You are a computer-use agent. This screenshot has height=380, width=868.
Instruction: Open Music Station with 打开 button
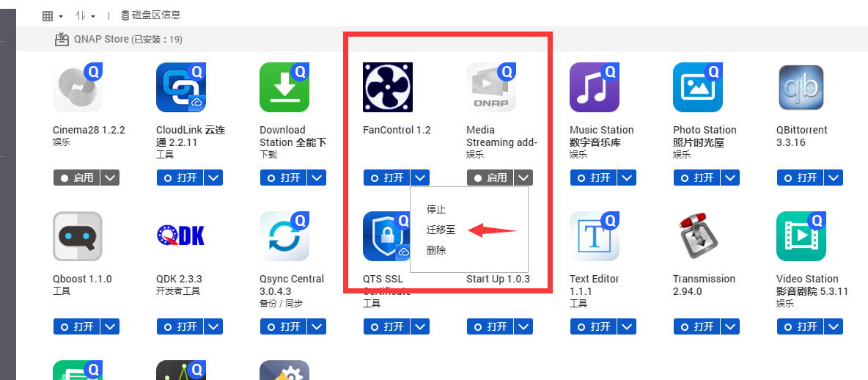coord(594,178)
